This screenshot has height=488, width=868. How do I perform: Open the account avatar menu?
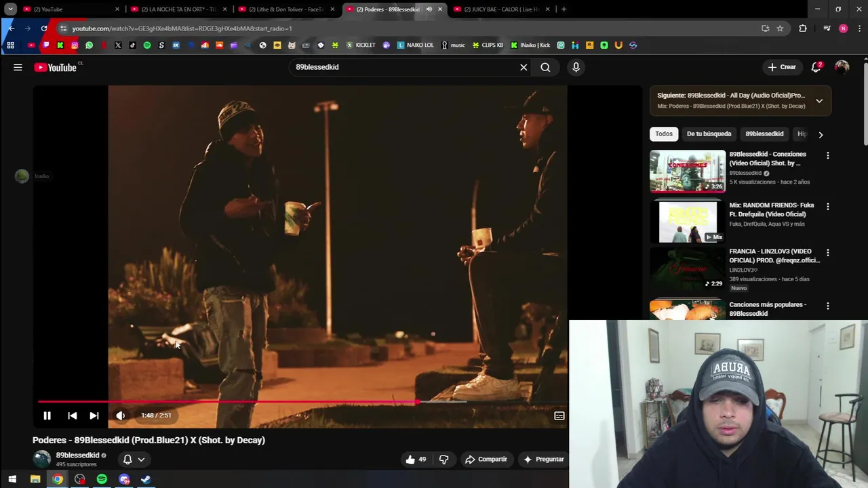click(842, 67)
